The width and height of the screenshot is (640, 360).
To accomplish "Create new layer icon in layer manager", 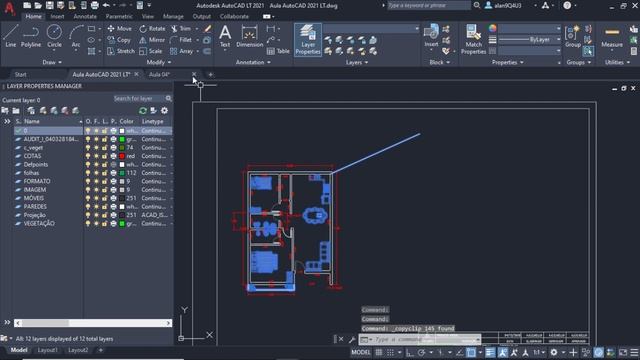I will tap(31, 111).
